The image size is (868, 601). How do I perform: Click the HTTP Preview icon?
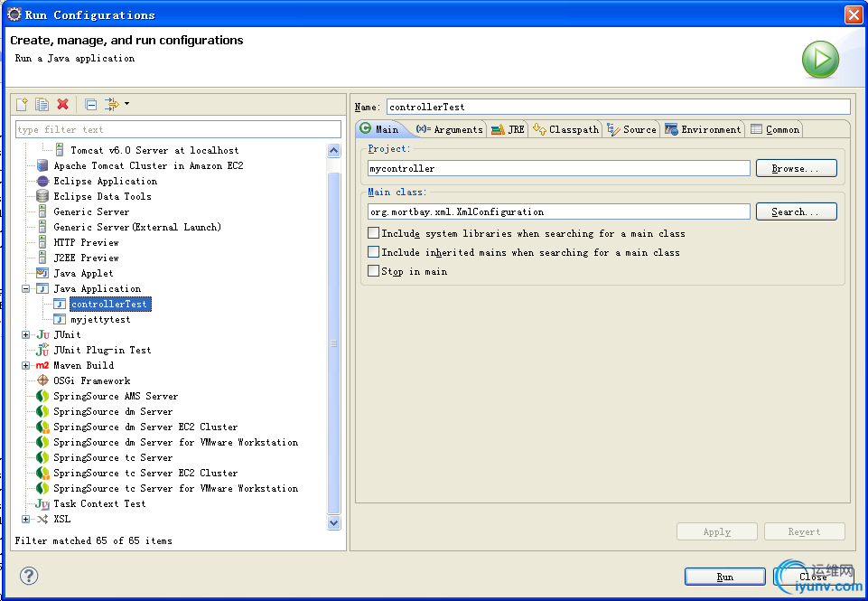click(42, 242)
